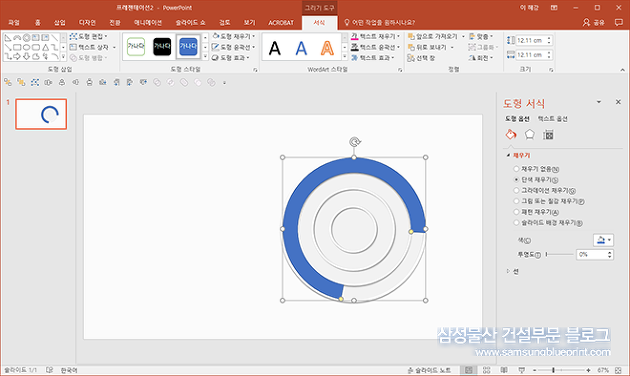
Task: Select 채우기 없음 (no fill) radio
Action: (517, 169)
